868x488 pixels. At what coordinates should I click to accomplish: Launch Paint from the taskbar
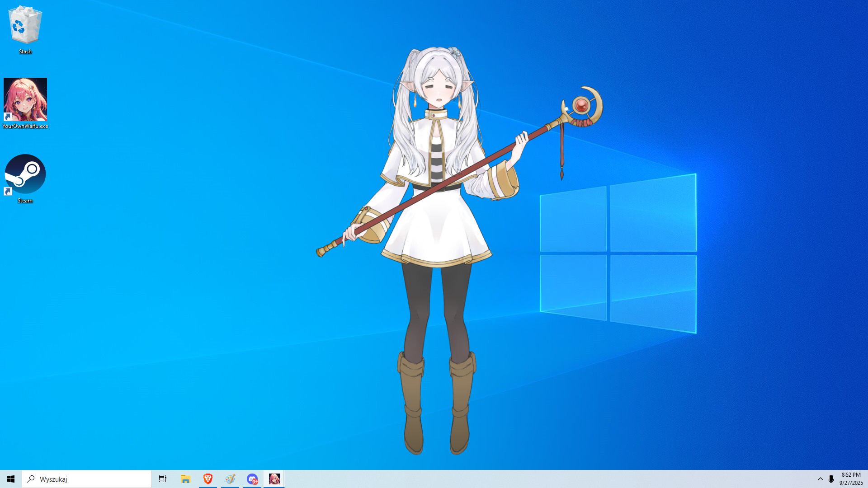pyautogui.click(x=230, y=479)
